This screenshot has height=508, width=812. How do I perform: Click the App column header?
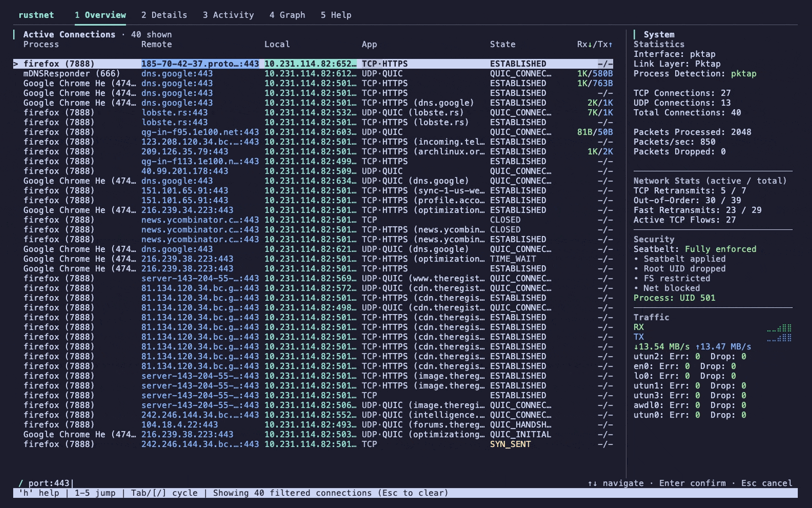coord(369,44)
